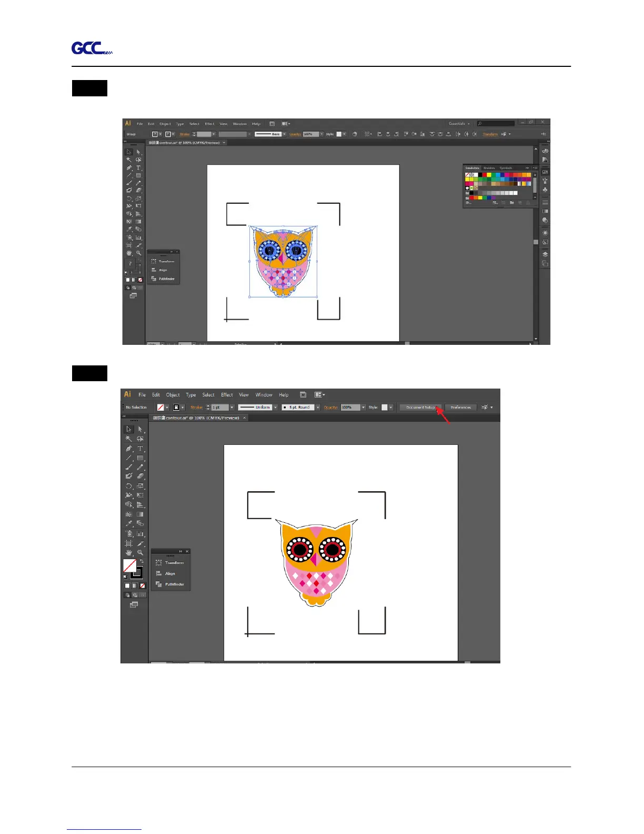Change screen mode in lower screenshot toolbox

(134, 604)
